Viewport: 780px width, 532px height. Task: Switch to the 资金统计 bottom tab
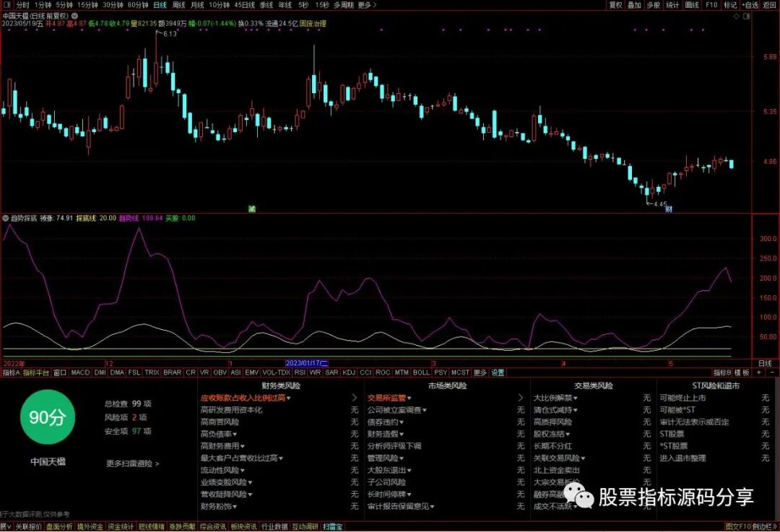click(x=121, y=526)
